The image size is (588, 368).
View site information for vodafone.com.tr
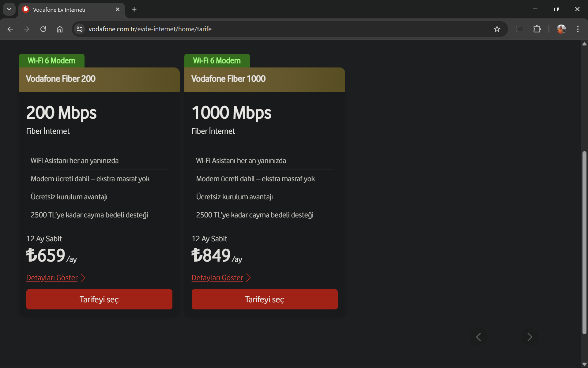(80, 29)
